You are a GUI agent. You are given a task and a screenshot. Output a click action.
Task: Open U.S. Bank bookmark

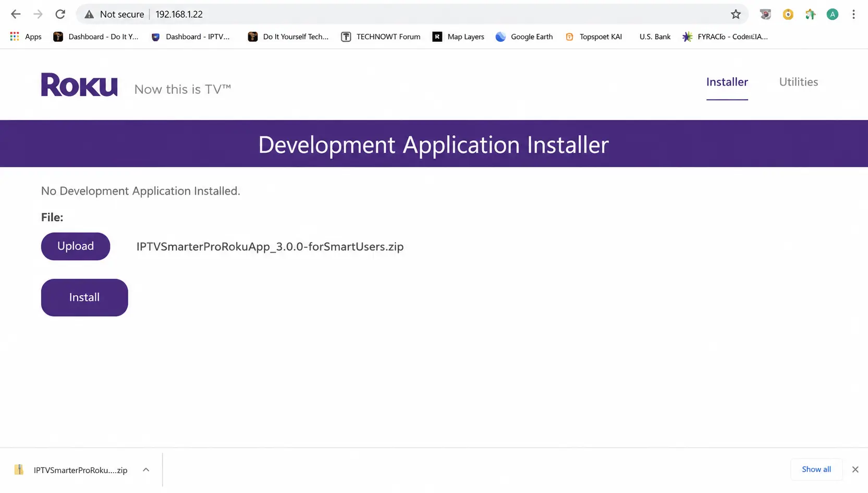[x=655, y=37]
